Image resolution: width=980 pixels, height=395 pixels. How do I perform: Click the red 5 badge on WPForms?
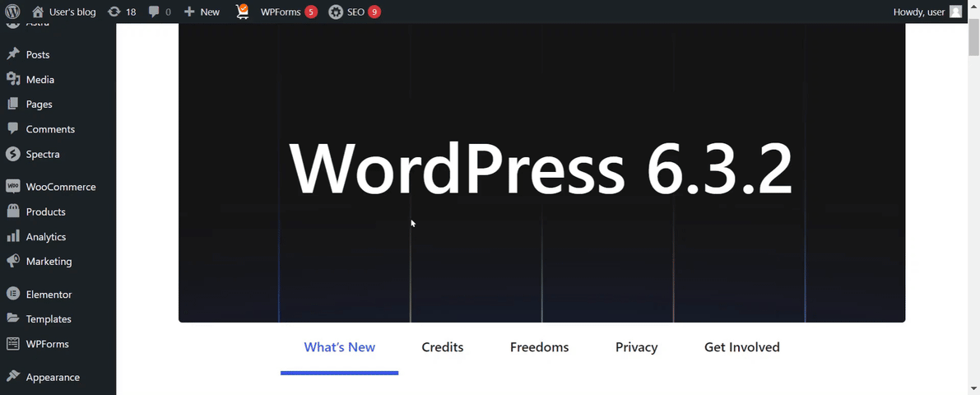pyautogui.click(x=311, y=12)
